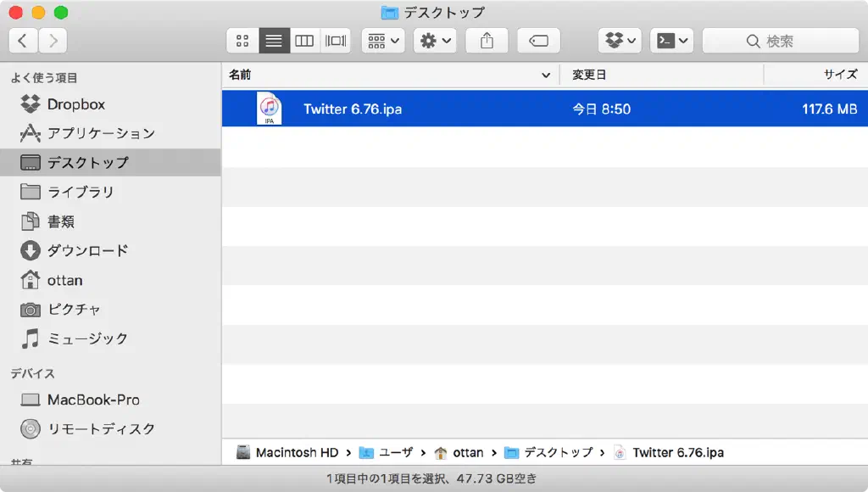The image size is (868, 492).
Task: Click the Share toolbar icon
Action: (487, 40)
